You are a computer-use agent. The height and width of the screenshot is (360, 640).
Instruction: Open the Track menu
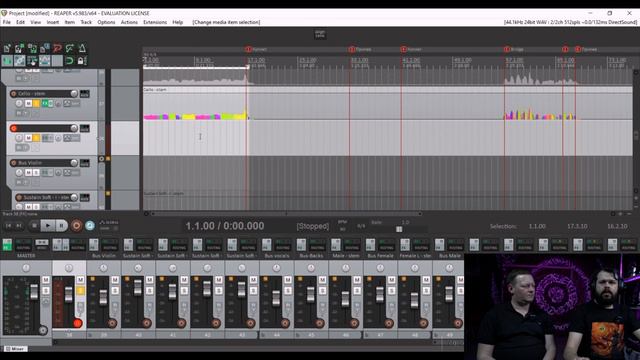click(x=86, y=22)
